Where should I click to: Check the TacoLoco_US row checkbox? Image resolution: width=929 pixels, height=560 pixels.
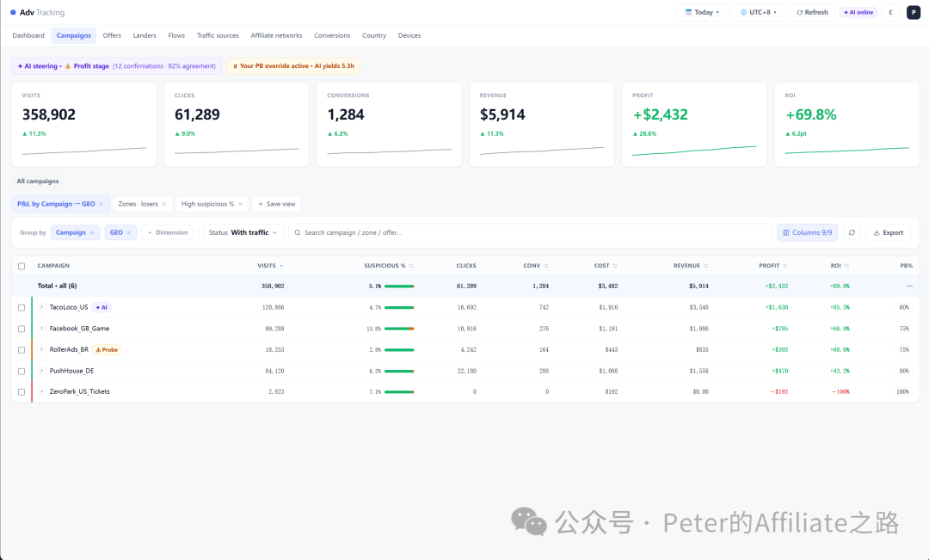22,308
